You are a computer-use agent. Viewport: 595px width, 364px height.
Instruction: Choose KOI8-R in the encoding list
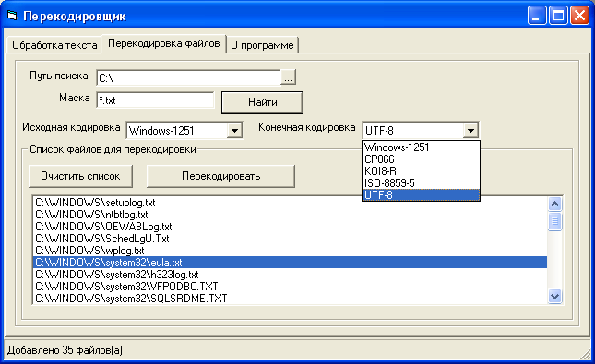(x=421, y=171)
